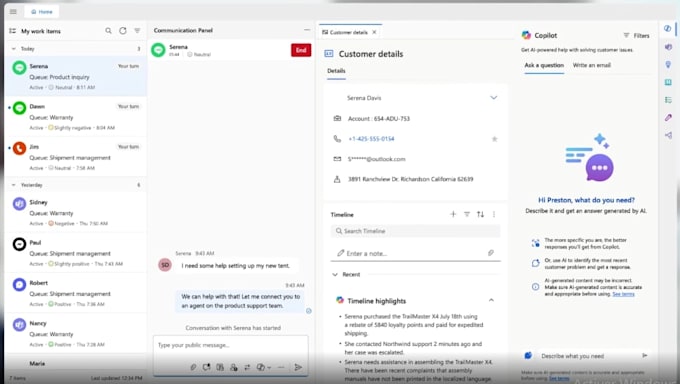Submit the Copilot question with send arrow

pyautogui.click(x=645, y=355)
